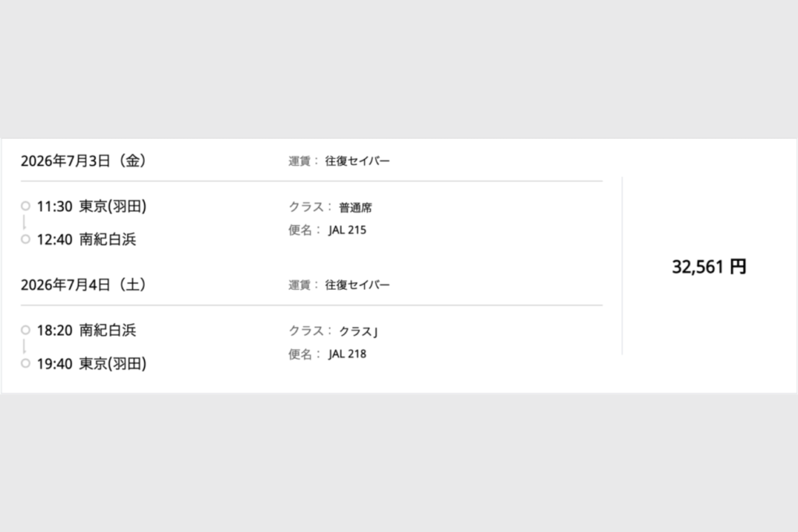Click the outbound route connector line
The image size is (798, 532).
tap(24, 222)
